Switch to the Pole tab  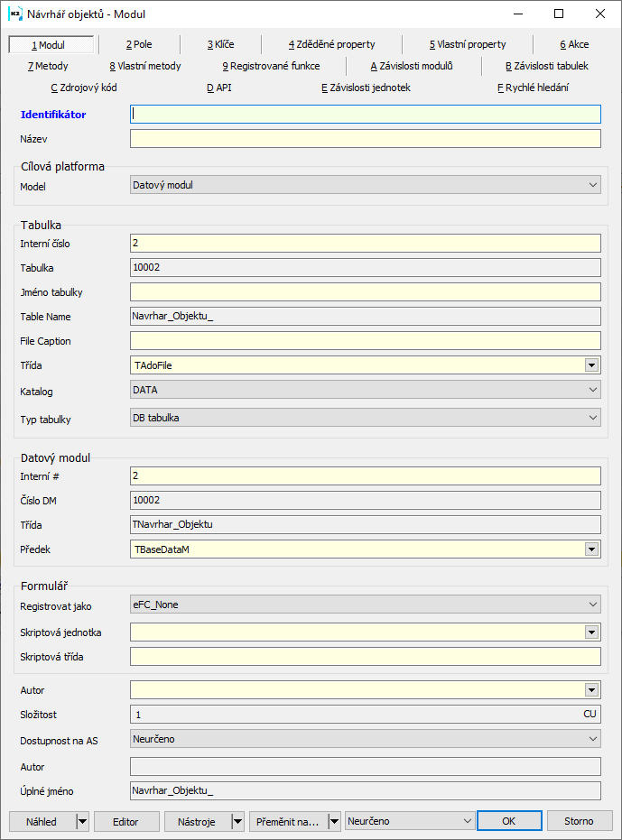[139, 44]
